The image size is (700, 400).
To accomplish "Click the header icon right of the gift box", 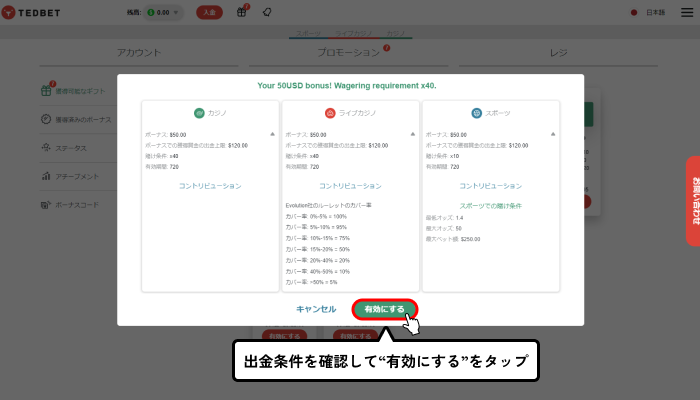I will click(x=267, y=12).
